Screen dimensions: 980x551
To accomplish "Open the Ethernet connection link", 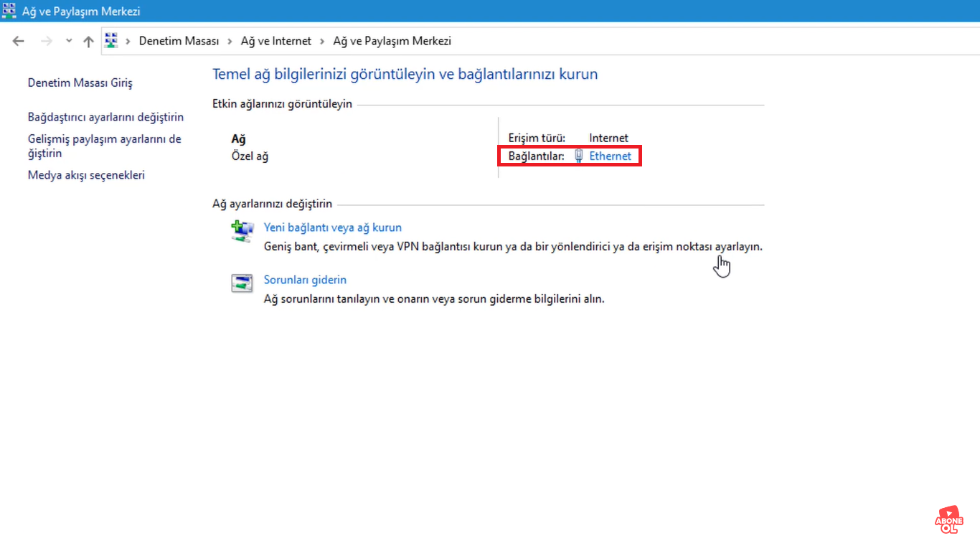I will (611, 156).
